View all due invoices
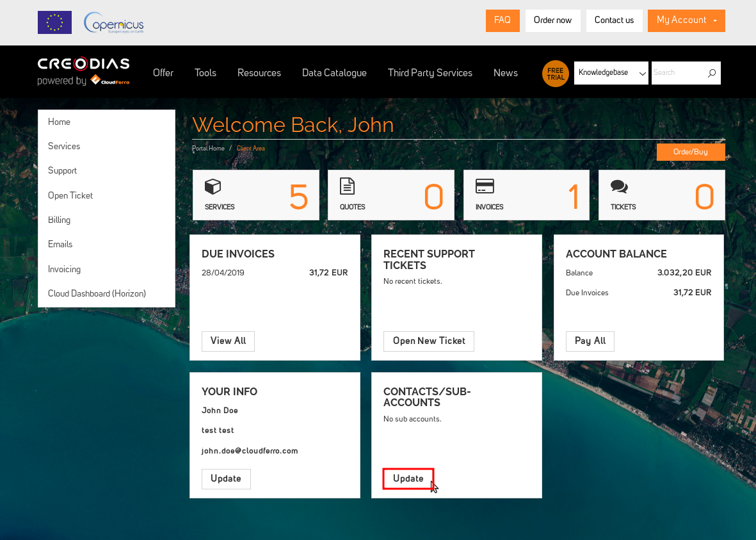Screen dimensions: 756x540 pyautogui.click(x=228, y=341)
